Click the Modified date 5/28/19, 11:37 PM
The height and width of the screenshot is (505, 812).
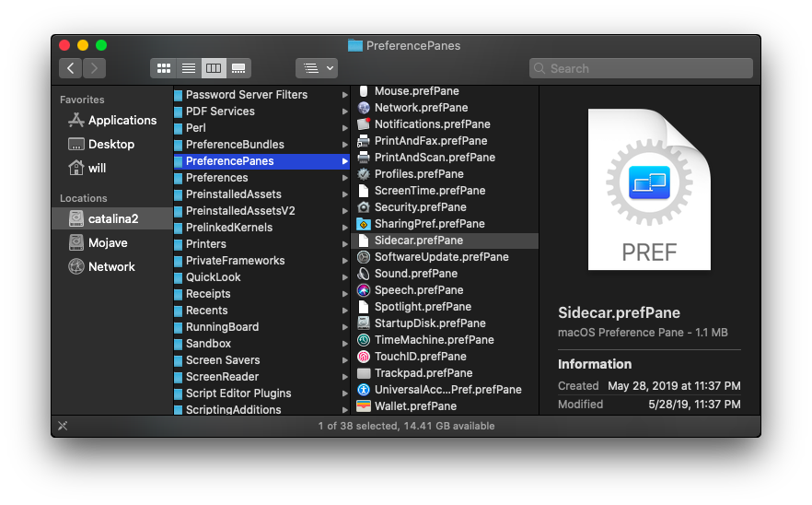694,405
